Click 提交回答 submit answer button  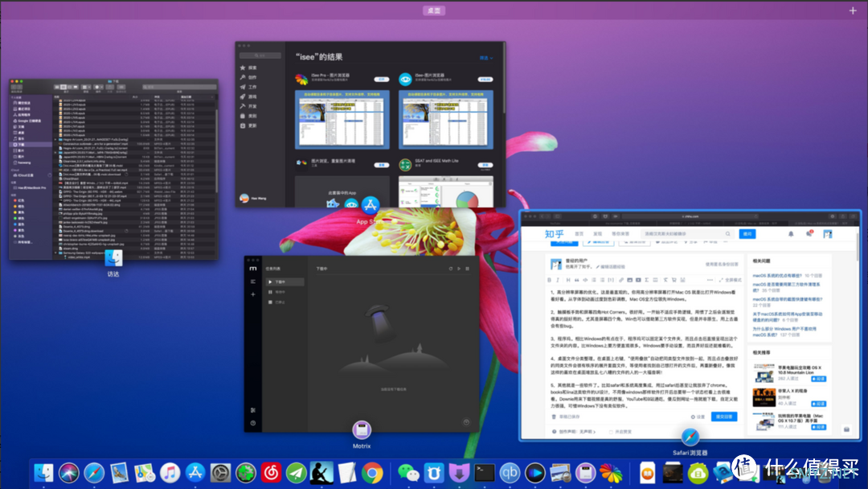tap(724, 417)
